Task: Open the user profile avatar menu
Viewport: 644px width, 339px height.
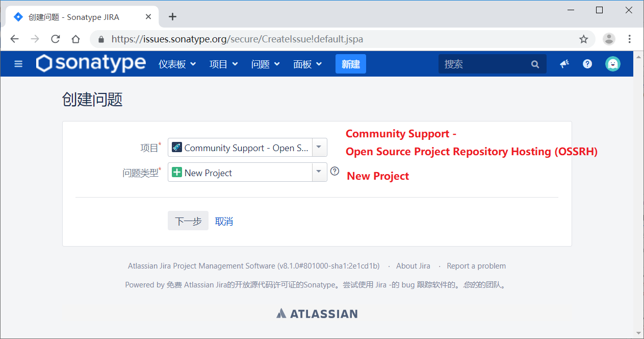Action: click(x=613, y=64)
